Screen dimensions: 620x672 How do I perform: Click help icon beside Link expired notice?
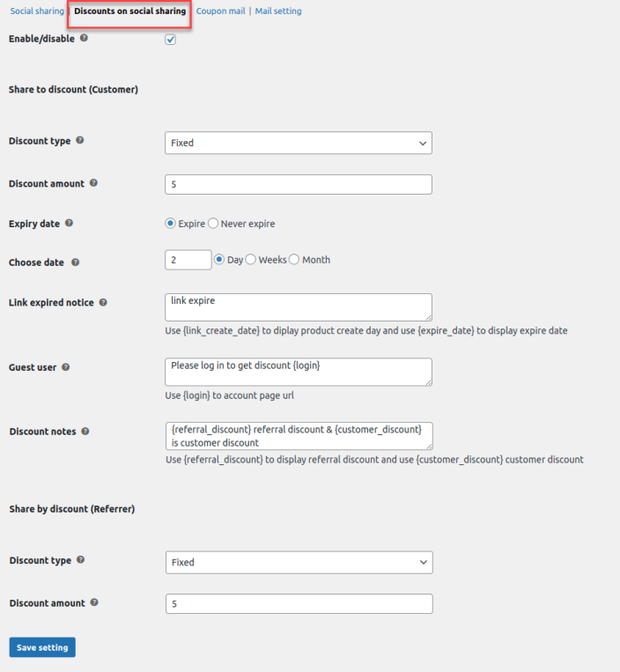[103, 302]
